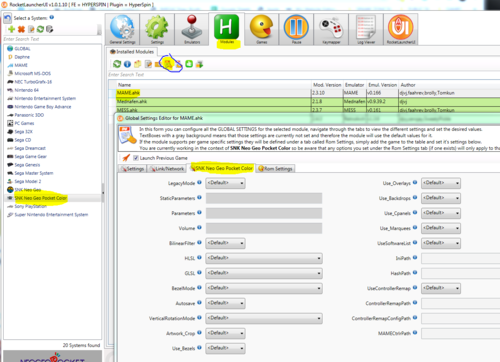Switch to the General Settings tab
500x362 pixels.
coord(122,29)
